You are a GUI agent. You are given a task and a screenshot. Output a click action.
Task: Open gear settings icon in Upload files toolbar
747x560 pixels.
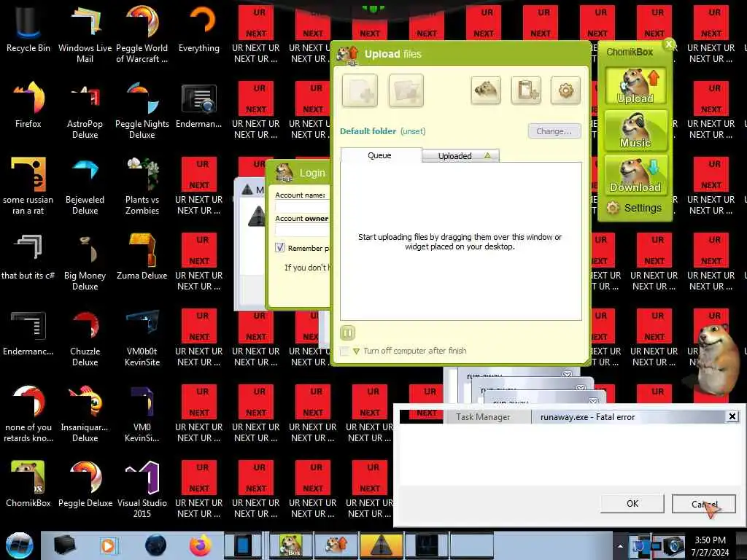(x=565, y=90)
